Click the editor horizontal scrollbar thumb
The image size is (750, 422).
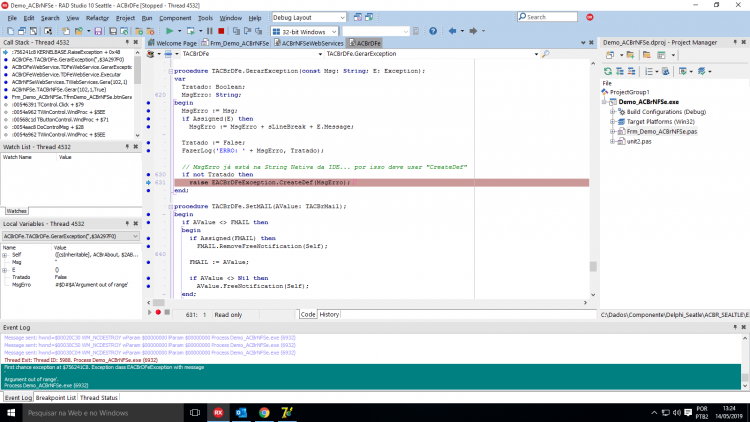159,302
